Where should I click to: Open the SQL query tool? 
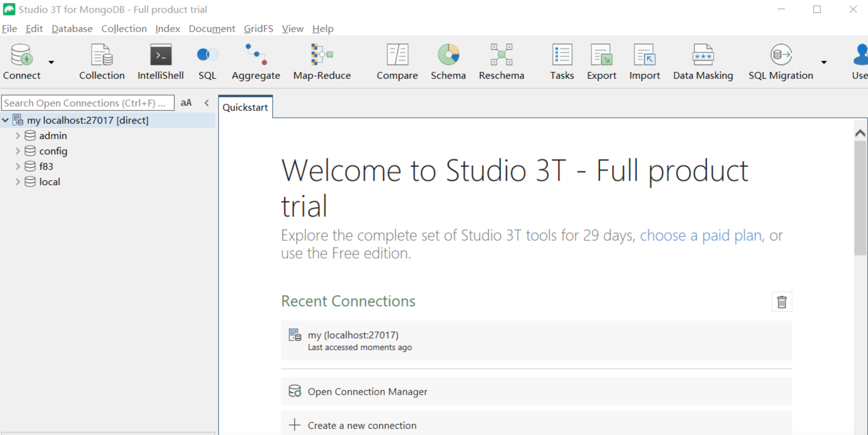(207, 61)
